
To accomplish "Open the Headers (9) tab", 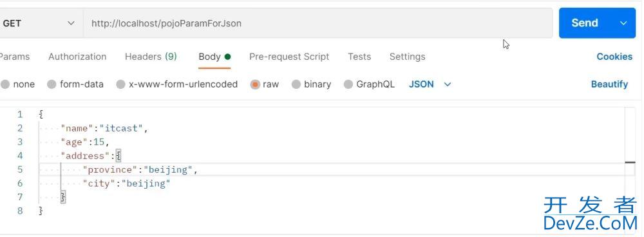I will [151, 57].
